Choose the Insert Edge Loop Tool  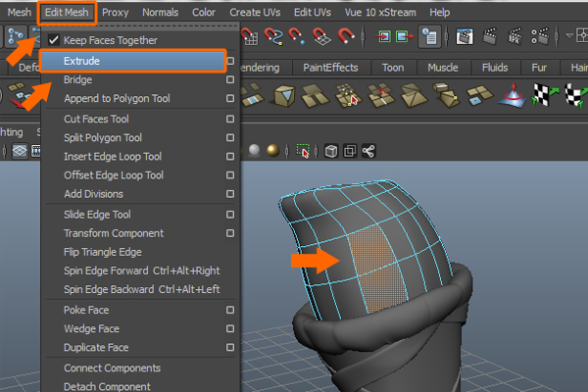(x=113, y=157)
